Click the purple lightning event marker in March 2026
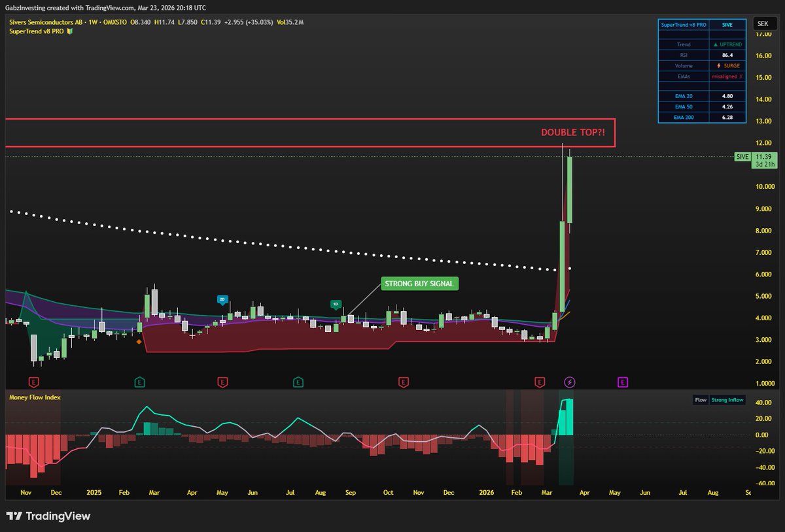Viewport: 785px width, 532px height. click(570, 382)
